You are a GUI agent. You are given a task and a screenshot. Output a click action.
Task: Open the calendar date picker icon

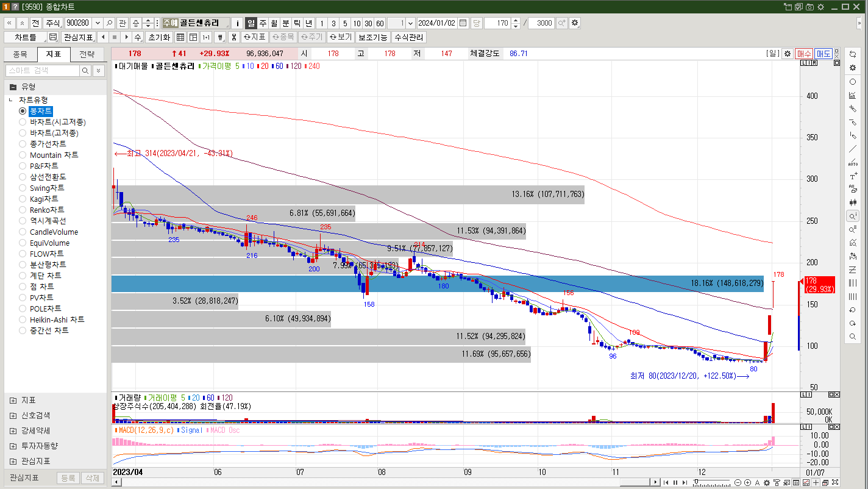(463, 23)
